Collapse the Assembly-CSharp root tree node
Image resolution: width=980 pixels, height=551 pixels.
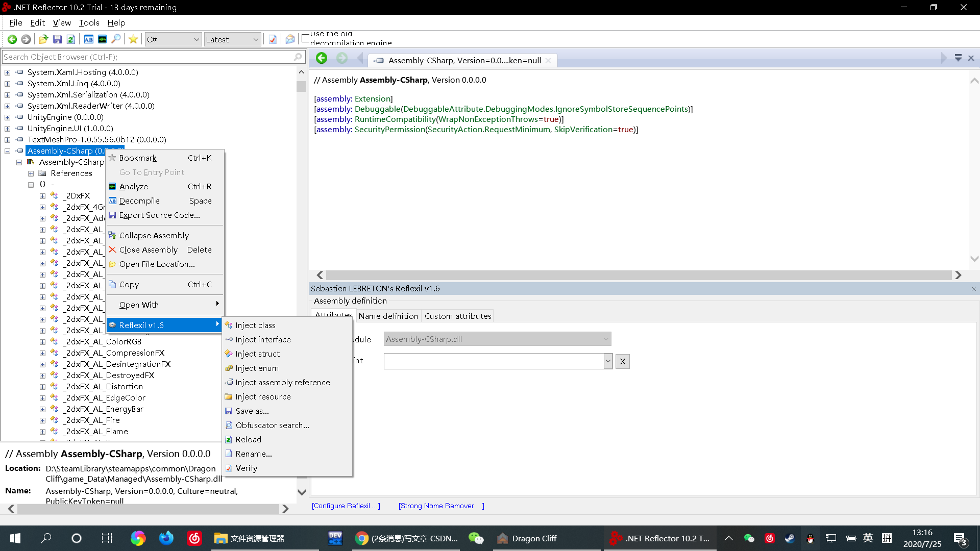coord(7,151)
